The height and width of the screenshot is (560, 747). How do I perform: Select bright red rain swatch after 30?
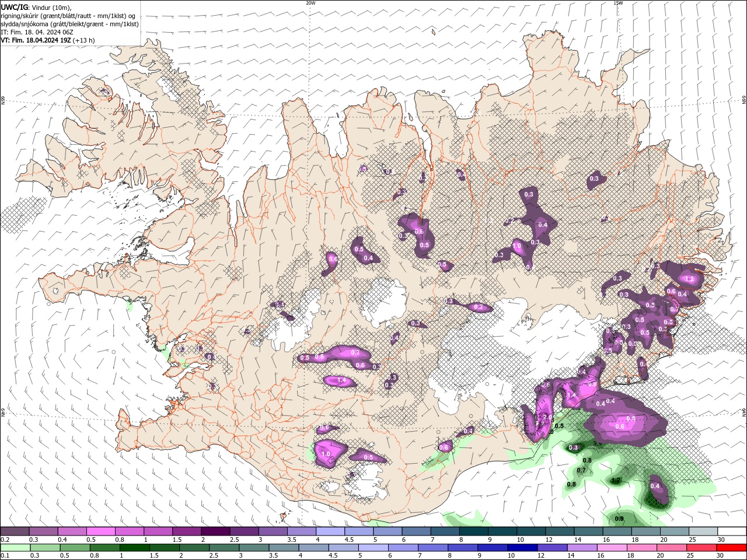click(732, 548)
